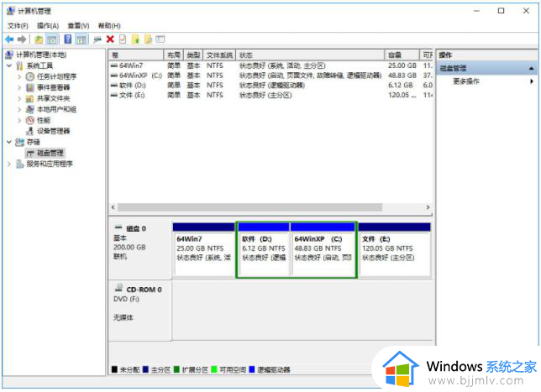Open 更多操作 submenu in action pane

click(466, 81)
